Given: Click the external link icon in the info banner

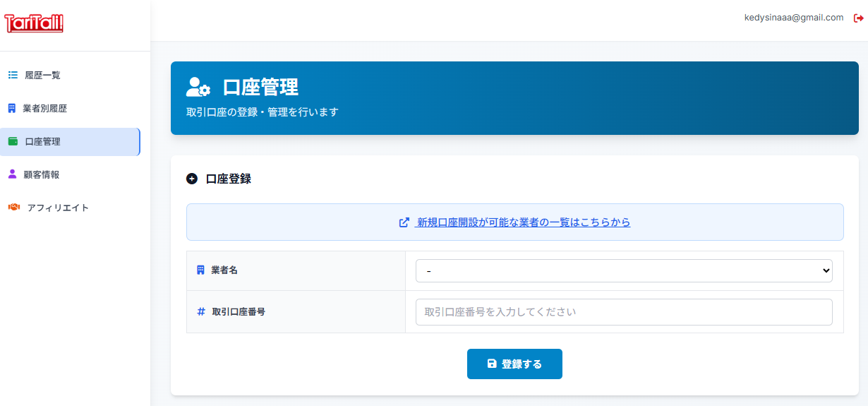Looking at the screenshot, I should 404,222.
